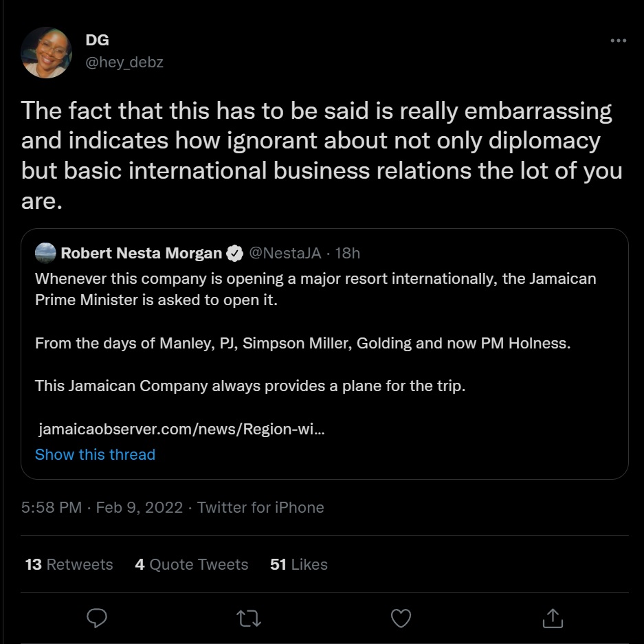The height and width of the screenshot is (644, 644).
Task: Open the jamaicaobserver.com article link
Action: 181,430
